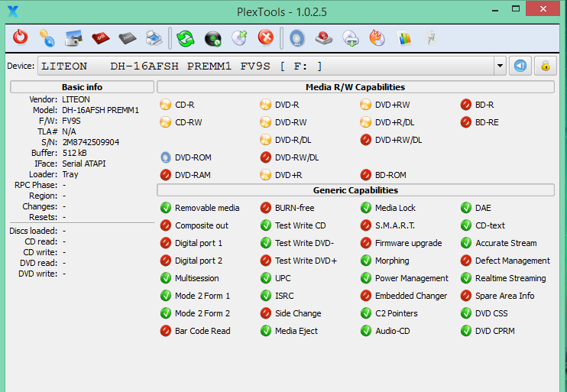This screenshot has height=392, width=567.
Task: Click the blue X PlexTools logo in the title bar
Action: point(13,11)
